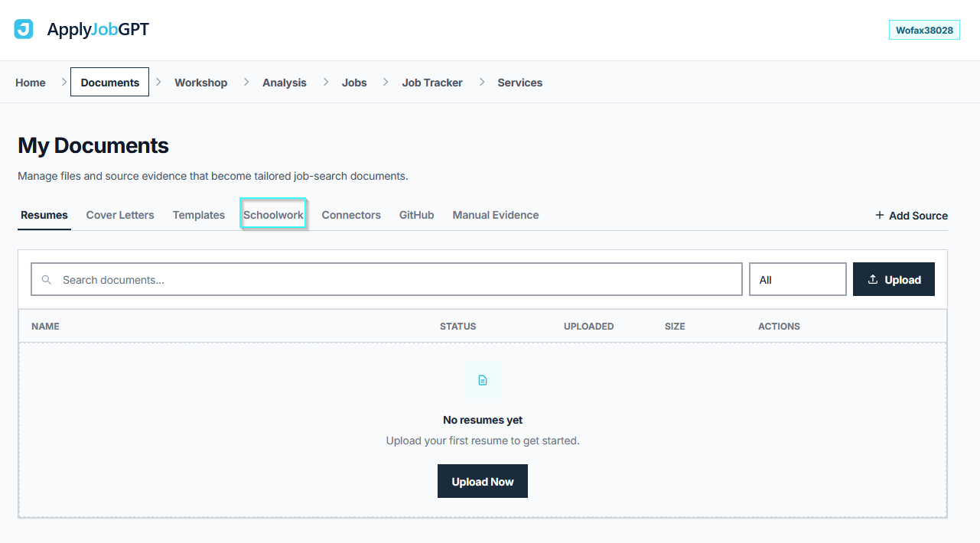
Task: Click the Add Source button
Action: click(x=911, y=216)
